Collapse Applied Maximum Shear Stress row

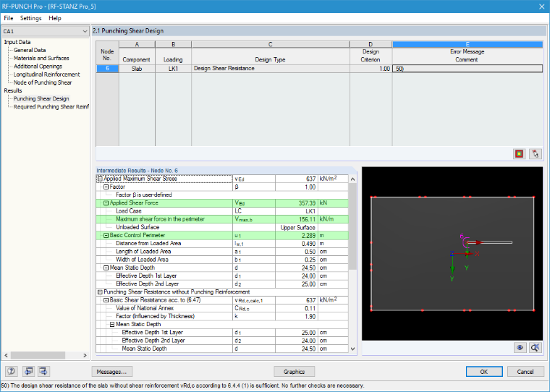click(x=100, y=179)
